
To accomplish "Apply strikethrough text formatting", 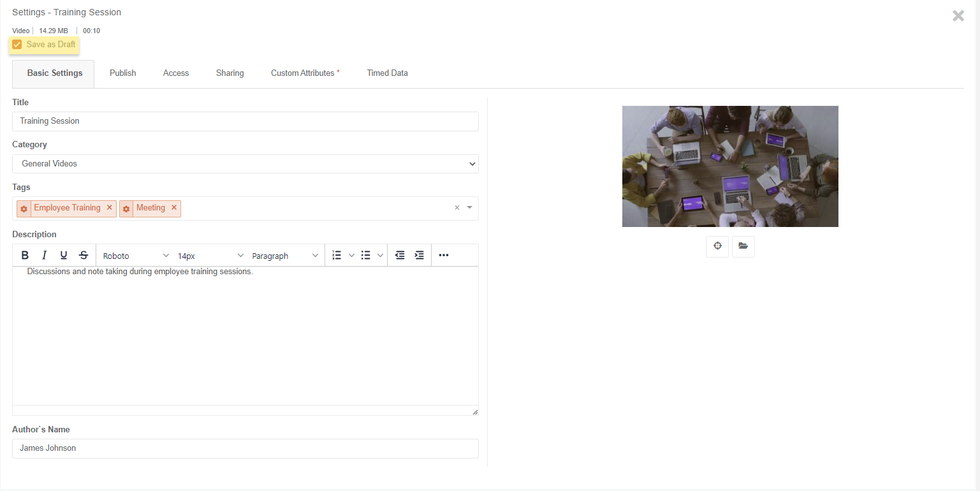I will tap(84, 256).
